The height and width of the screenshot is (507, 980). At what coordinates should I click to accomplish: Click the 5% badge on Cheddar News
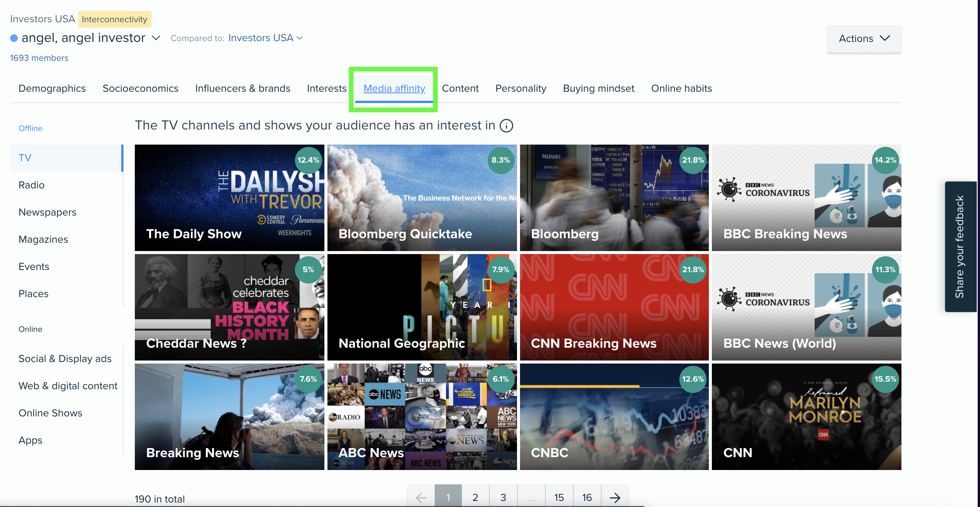308,270
